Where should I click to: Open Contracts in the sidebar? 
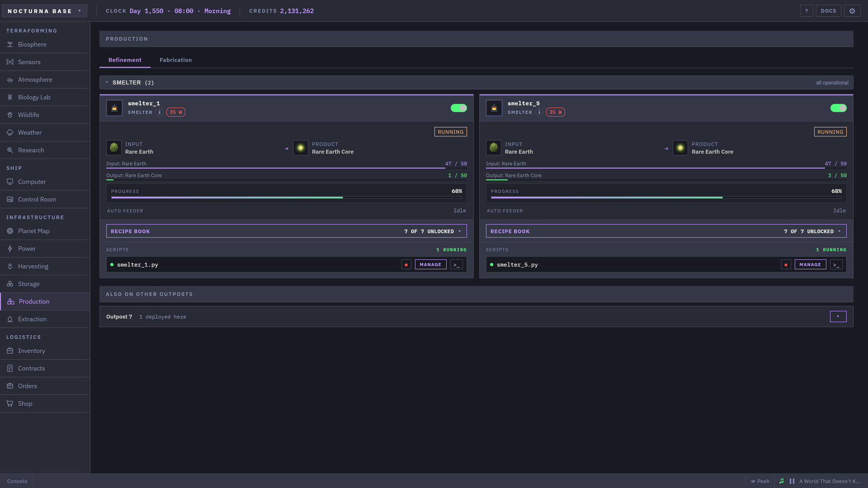pyautogui.click(x=45, y=368)
